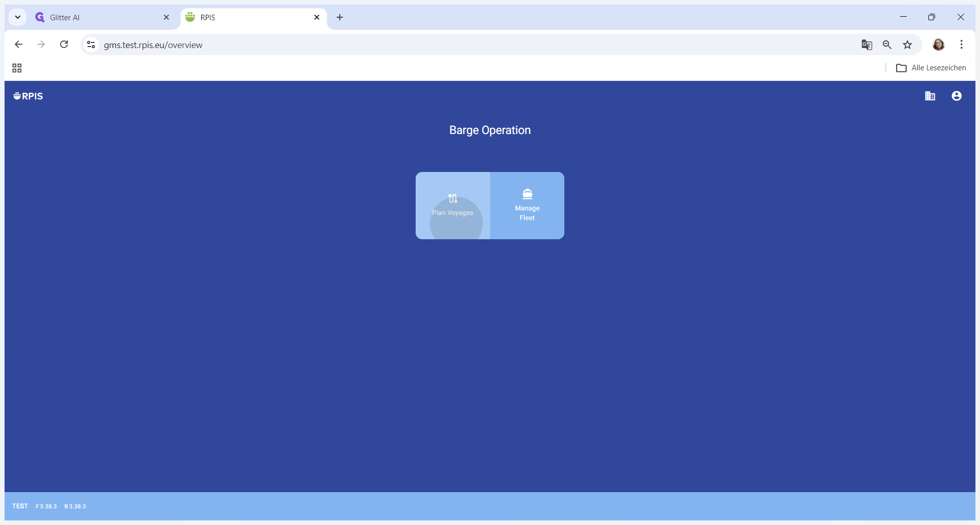The height and width of the screenshot is (525, 980).
Task: Click the zoom magnifier icon in address bar
Action: pyautogui.click(x=887, y=45)
